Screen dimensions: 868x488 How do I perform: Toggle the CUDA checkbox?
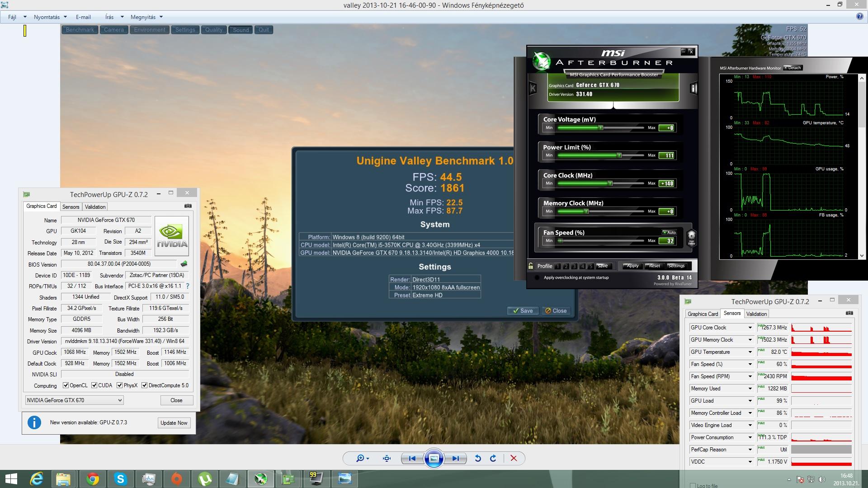94,385
